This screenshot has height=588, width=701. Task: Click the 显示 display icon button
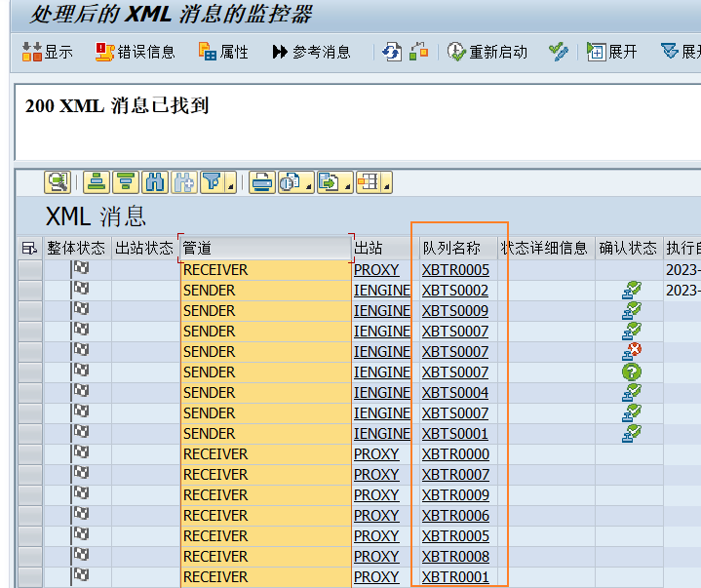tap(47, 52)
